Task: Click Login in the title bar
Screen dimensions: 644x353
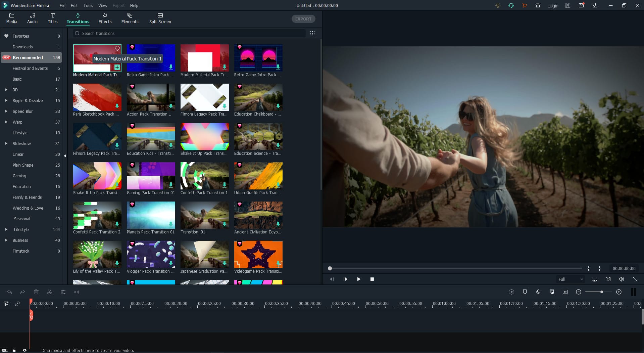Action: click(x=552, y=5)
